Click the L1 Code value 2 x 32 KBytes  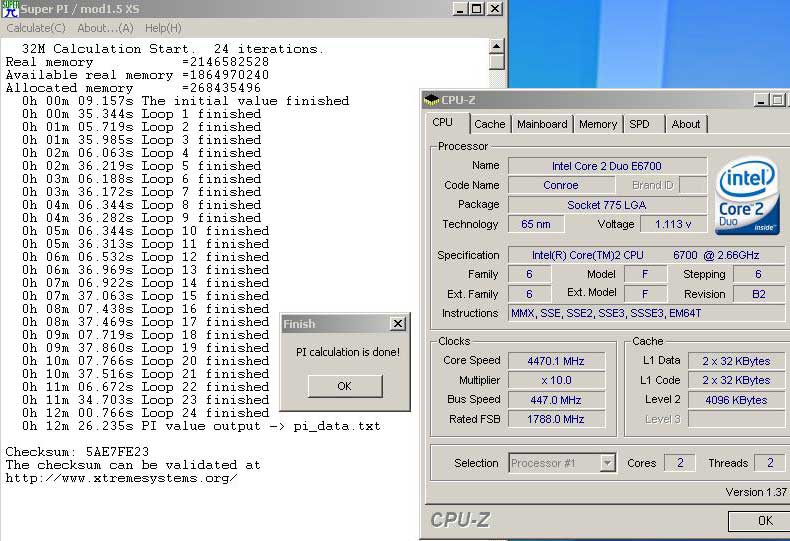[736, 380]
